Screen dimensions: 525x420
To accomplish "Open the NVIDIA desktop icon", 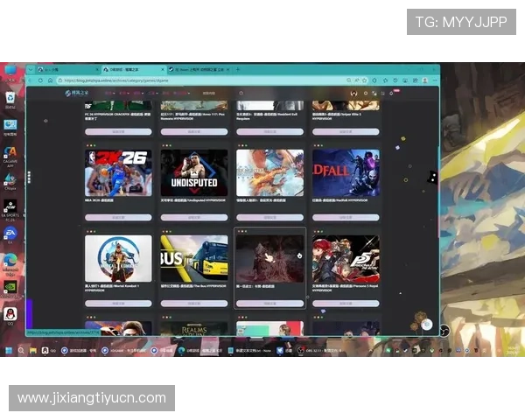I will click(x=10, y=287).
